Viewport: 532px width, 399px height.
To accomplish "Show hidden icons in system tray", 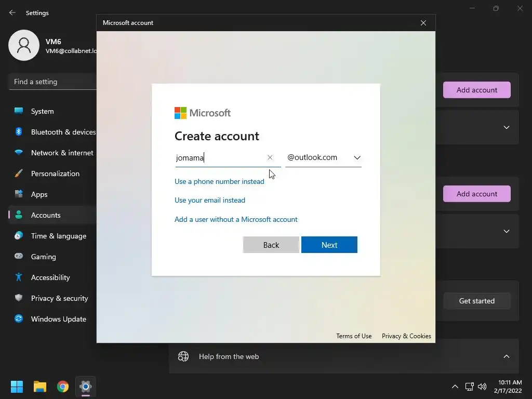I will (455, 387).
